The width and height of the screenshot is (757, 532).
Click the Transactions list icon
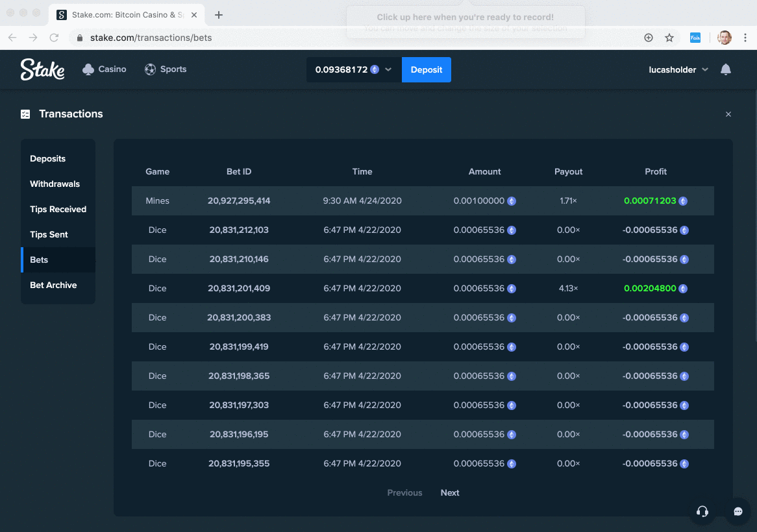point(25,114)
